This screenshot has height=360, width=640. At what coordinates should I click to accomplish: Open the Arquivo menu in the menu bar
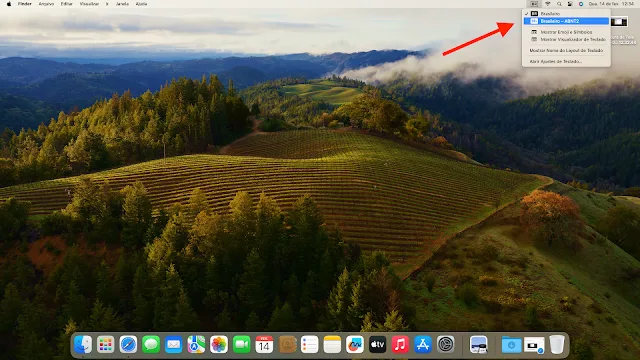[46, 4]
